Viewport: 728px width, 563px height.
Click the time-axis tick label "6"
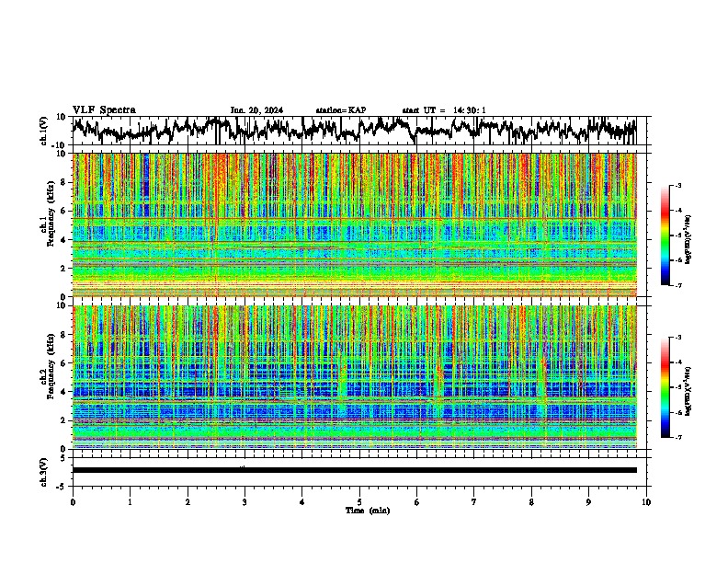417,502
